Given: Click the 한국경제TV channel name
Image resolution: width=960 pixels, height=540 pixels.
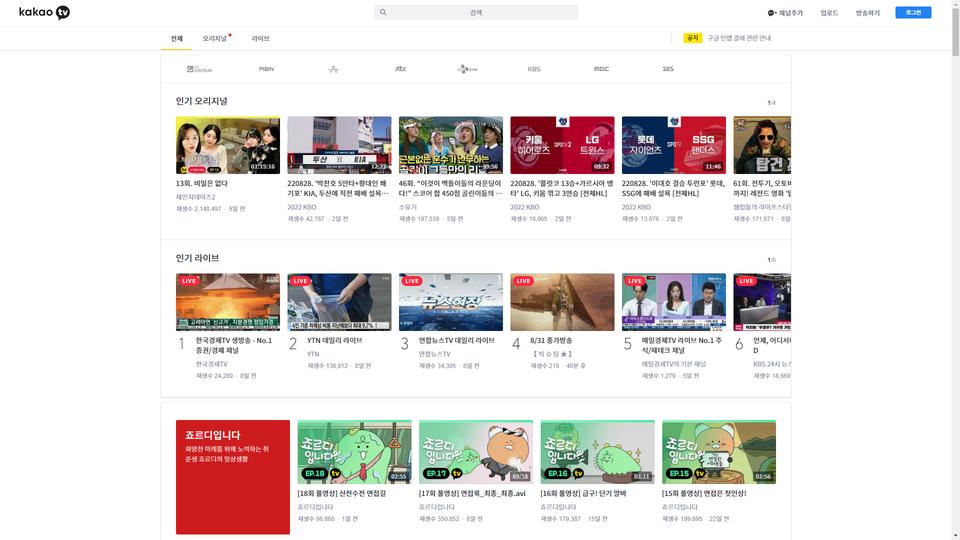Looking at the screenshot, I should pyautogui.click(x=212, y=364).
